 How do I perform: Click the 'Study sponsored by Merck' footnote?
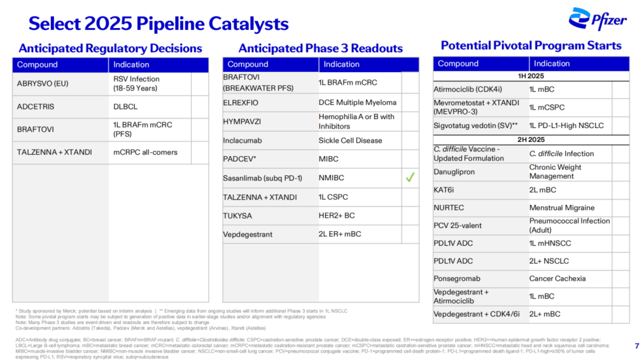pyautogui.click(x=83, y=311)
